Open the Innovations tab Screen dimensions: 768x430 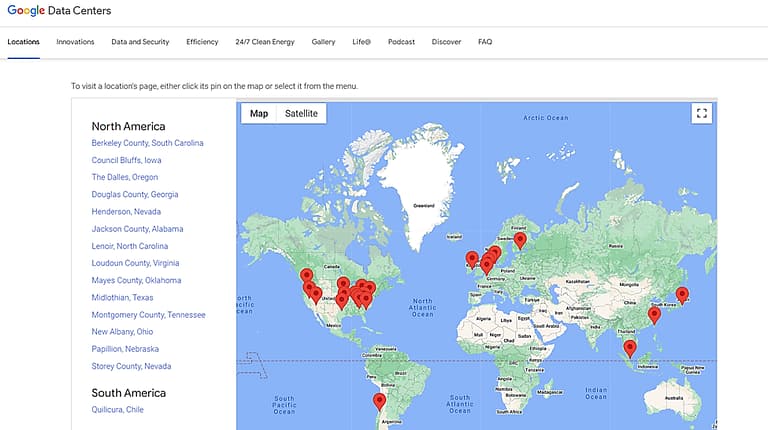tap(75, 42)
